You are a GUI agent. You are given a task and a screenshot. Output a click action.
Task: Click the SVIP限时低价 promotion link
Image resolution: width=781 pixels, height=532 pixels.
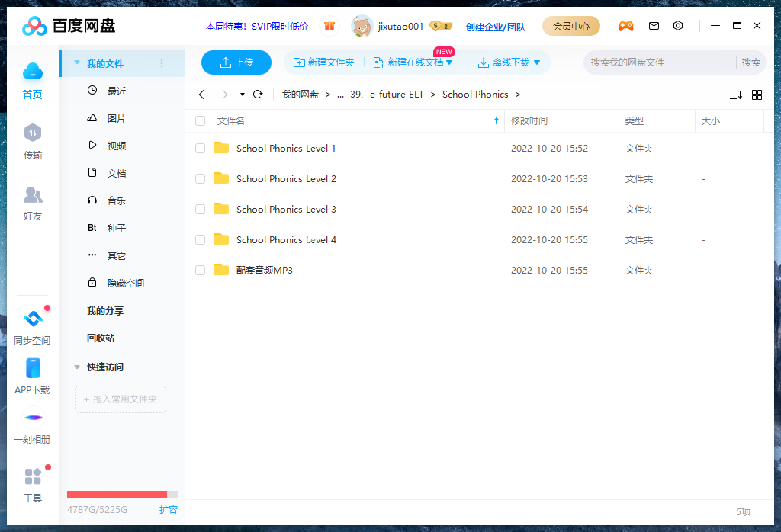pyautogui.click(x=257, y=26)
